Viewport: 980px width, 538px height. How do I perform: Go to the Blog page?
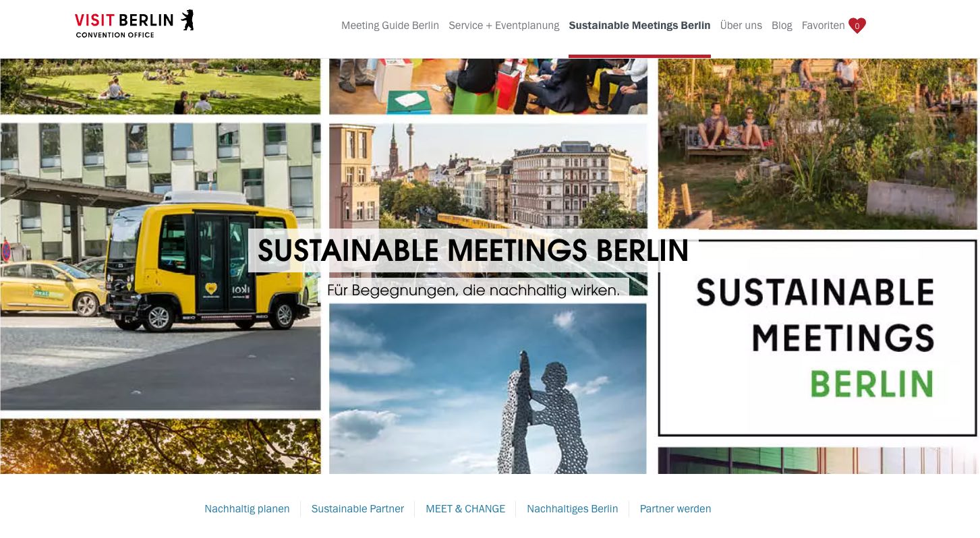782,26
